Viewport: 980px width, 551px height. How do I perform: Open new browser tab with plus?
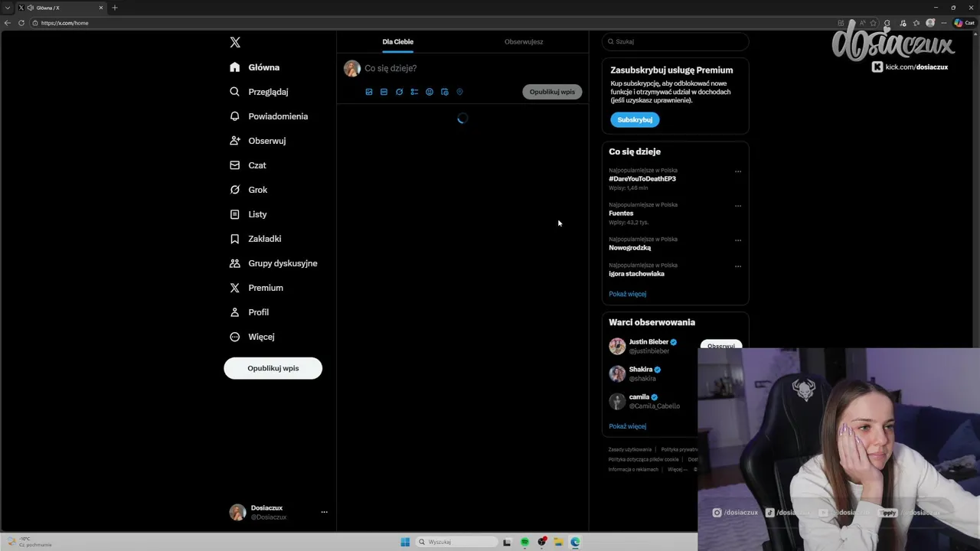115,8
